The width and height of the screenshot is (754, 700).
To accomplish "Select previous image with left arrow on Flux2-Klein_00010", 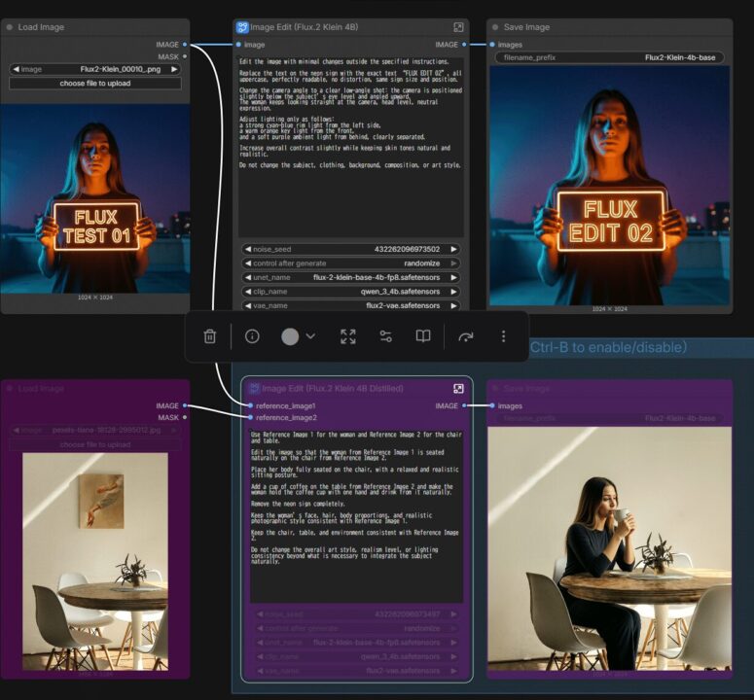I will click(x=16, y=69).
